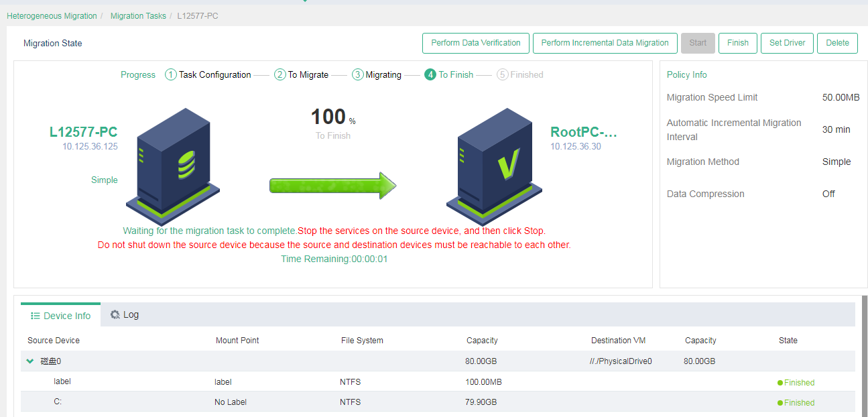This screenshot has height=417, width=868.
Task: Open the Set Driver option
Action: pos(787,43)
